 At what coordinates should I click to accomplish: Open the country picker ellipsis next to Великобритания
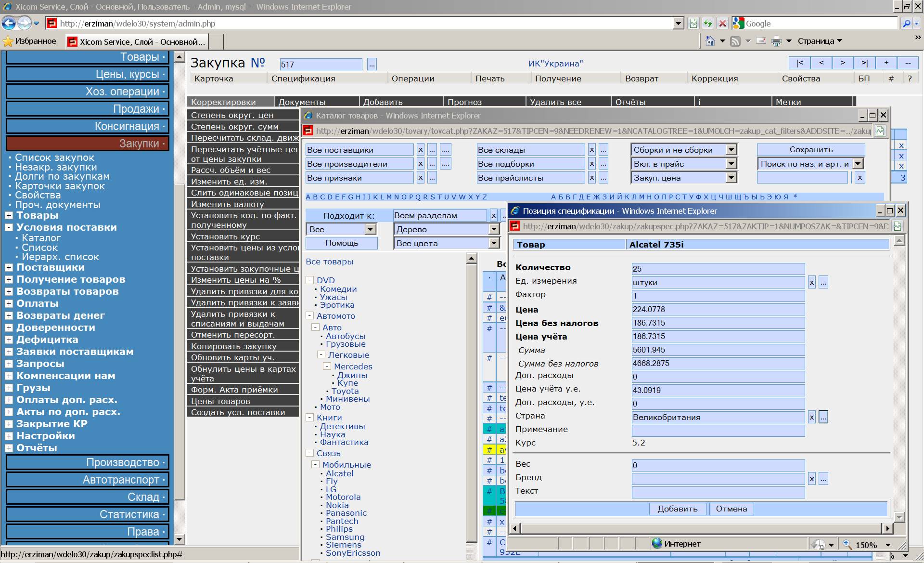coord(823,417)
